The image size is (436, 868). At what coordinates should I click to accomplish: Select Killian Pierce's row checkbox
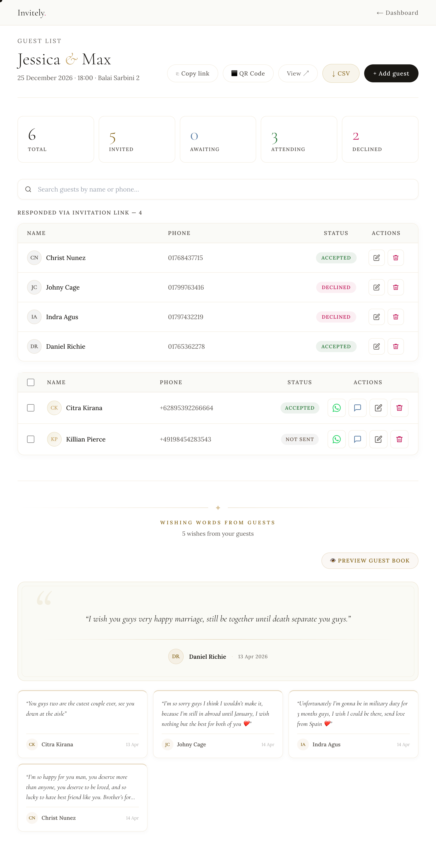coord(31,439)
